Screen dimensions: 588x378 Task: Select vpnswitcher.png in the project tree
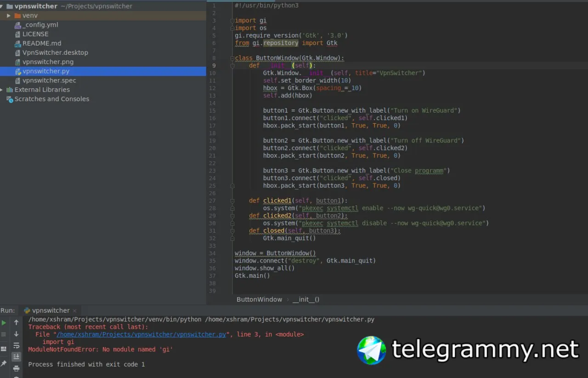[x=48, y=62]
